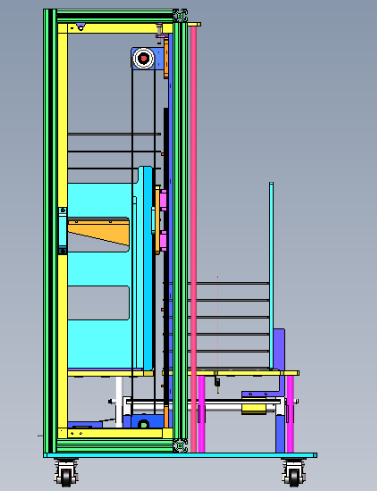The image size is (377, 491).
Task: Pick the yellow cylinder under right platform
Action: 254,409
